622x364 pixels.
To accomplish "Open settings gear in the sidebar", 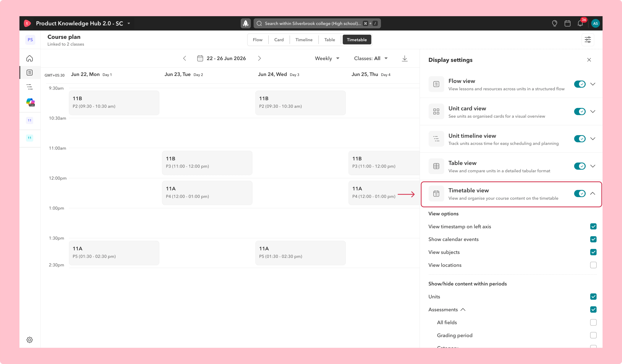I will coord(30,340).
